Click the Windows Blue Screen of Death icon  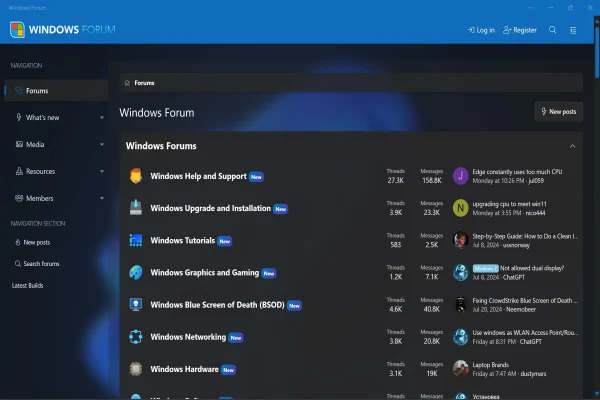(x=136, y=305)
